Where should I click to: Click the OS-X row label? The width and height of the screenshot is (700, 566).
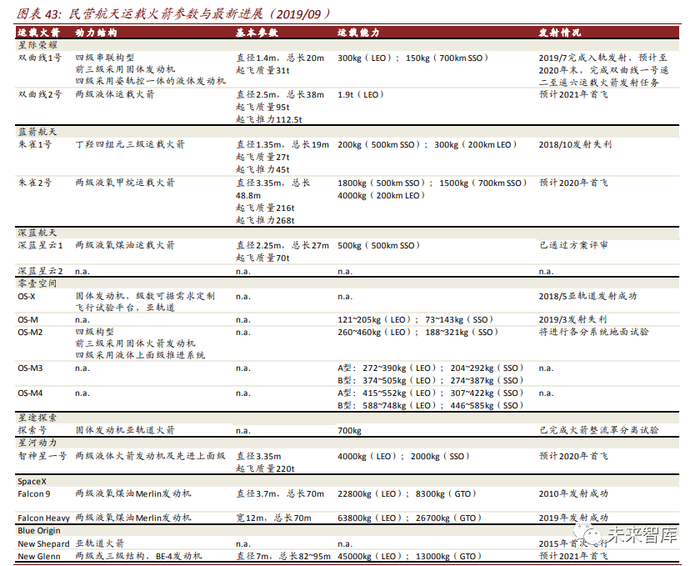[x=26, y=296]
